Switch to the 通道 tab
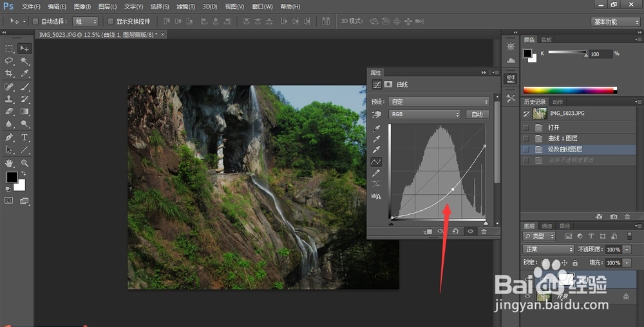 click(x=546, y=226)
